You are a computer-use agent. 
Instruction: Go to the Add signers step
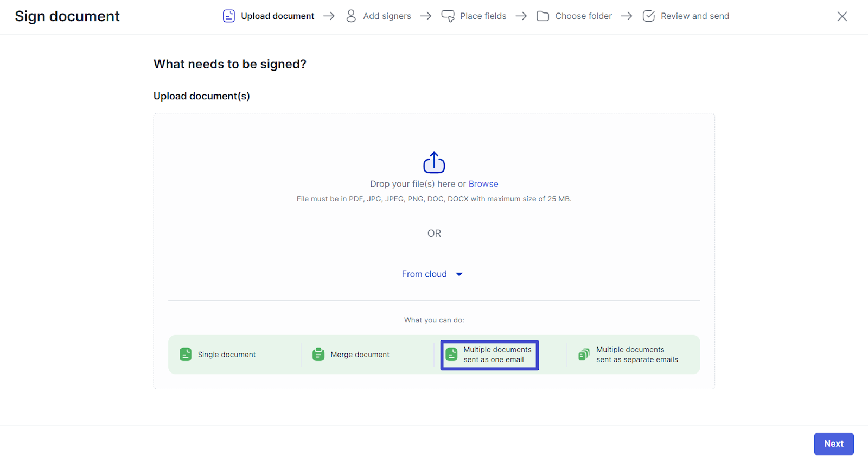tap(387, 16)
